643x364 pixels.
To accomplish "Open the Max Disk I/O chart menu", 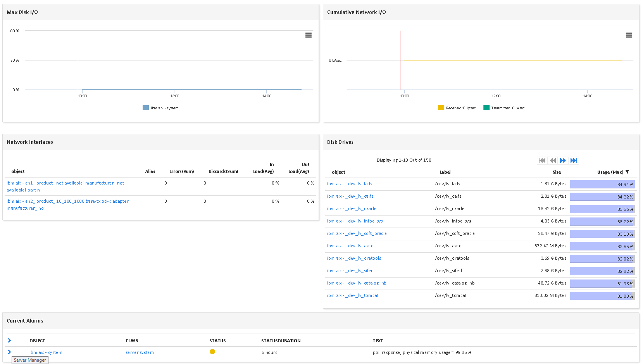I will click(309, 35).
